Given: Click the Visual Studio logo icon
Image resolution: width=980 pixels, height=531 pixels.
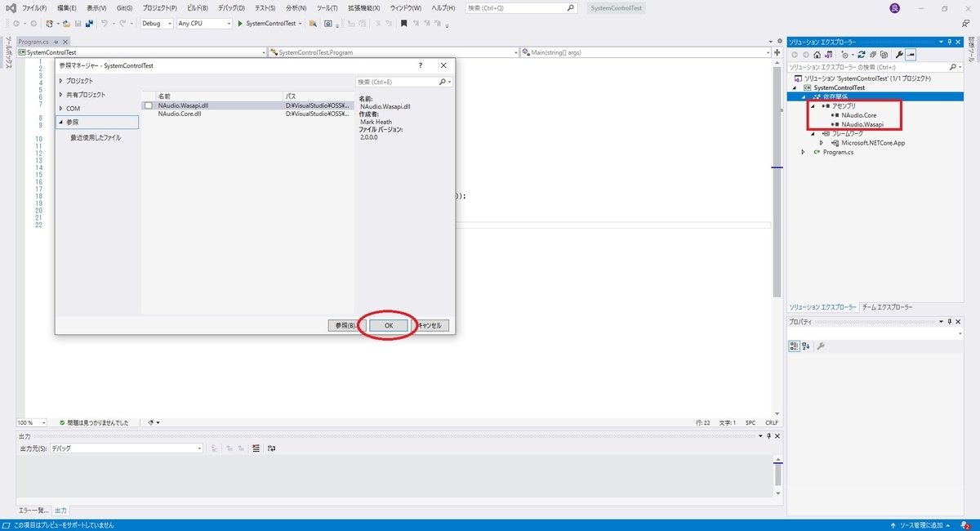Looking at the screenshot, I should point(10,7).
